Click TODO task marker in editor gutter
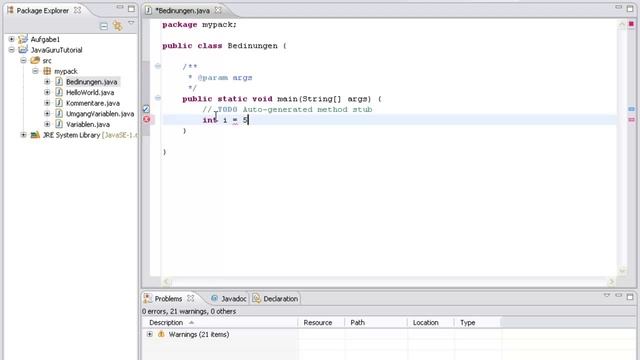The width and height of the screenshot is (640, 360). 146,109
